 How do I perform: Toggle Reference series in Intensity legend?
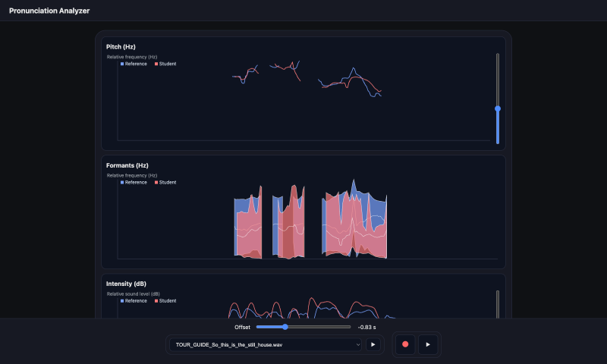coord(134,300)
